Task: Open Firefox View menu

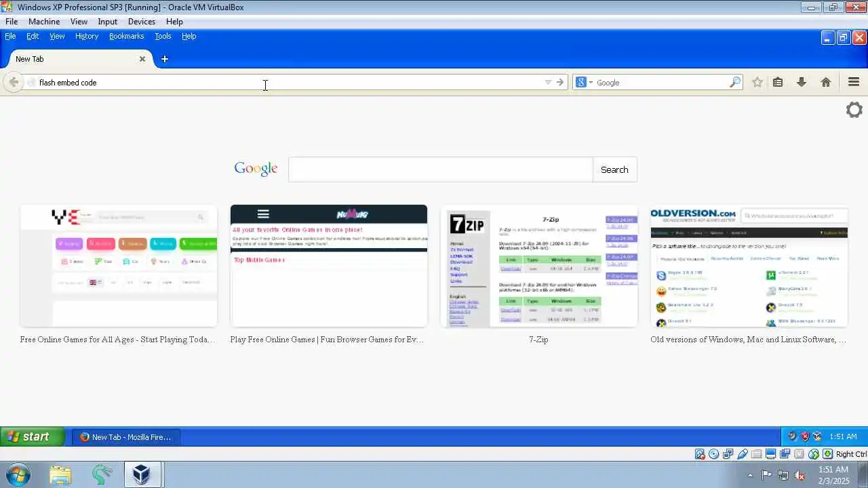Action: click(57, 36)
